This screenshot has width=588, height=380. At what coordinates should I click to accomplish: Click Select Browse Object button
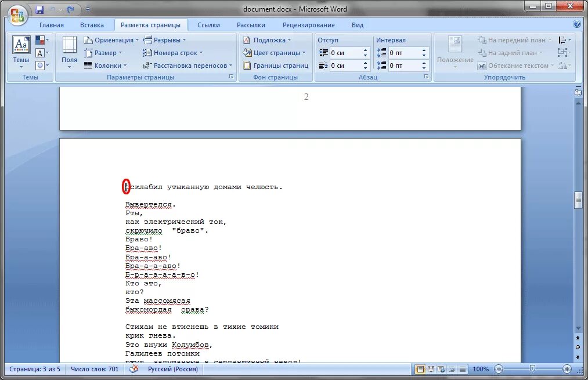point(578,348)
